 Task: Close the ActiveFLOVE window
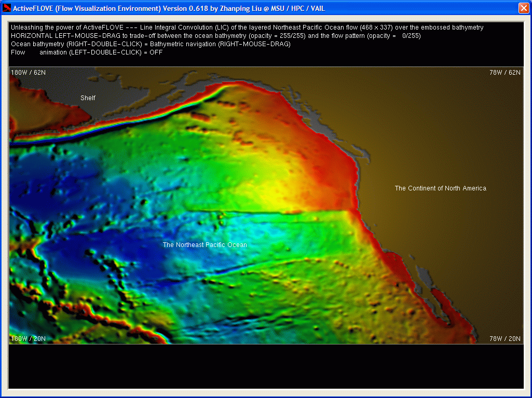point(523,8)
